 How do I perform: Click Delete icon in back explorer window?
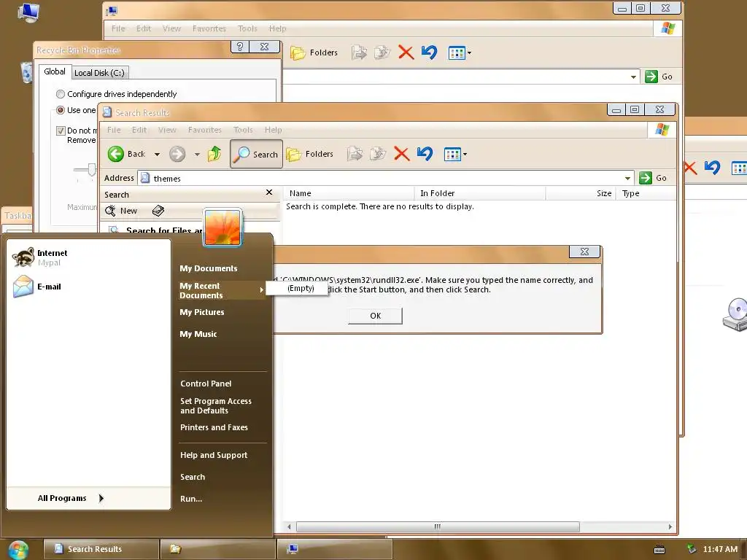[406, 52]
